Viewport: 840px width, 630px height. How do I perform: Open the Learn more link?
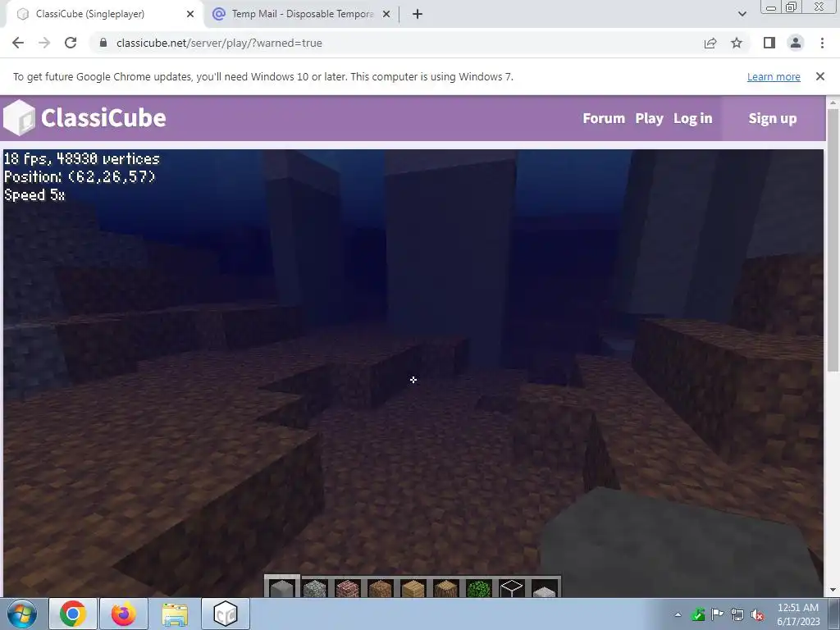tap(774, 76)
